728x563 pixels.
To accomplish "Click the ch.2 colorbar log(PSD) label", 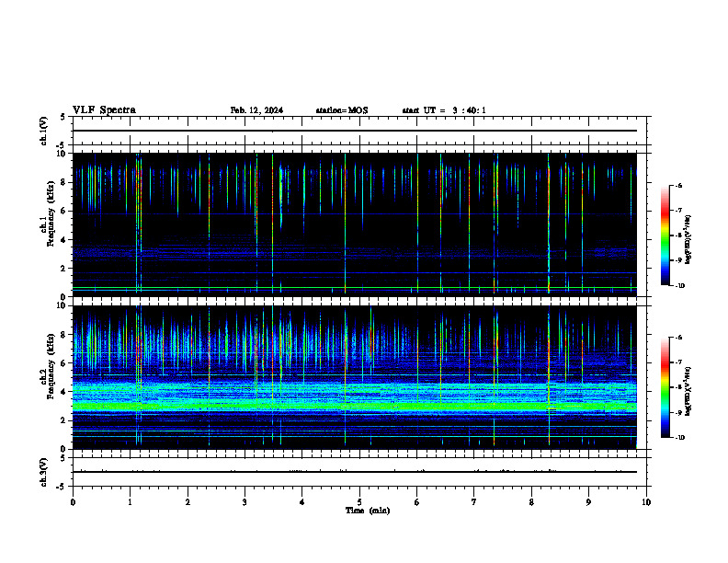I will (688, 392).
